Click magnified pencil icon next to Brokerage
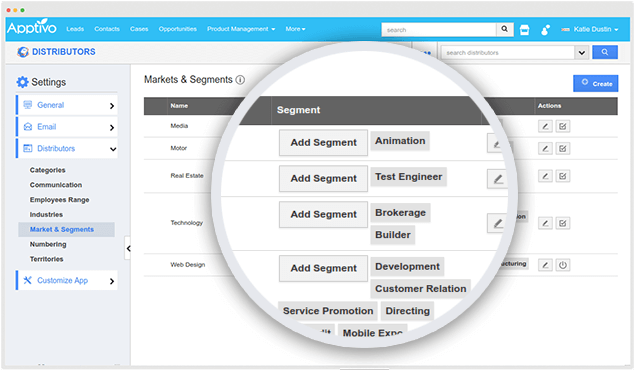Screen dimensions: 635x371 click(498, 223)
